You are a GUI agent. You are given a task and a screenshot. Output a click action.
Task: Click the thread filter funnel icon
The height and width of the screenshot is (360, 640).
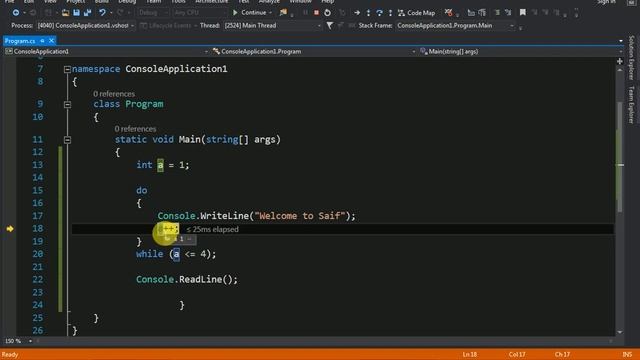329,26
